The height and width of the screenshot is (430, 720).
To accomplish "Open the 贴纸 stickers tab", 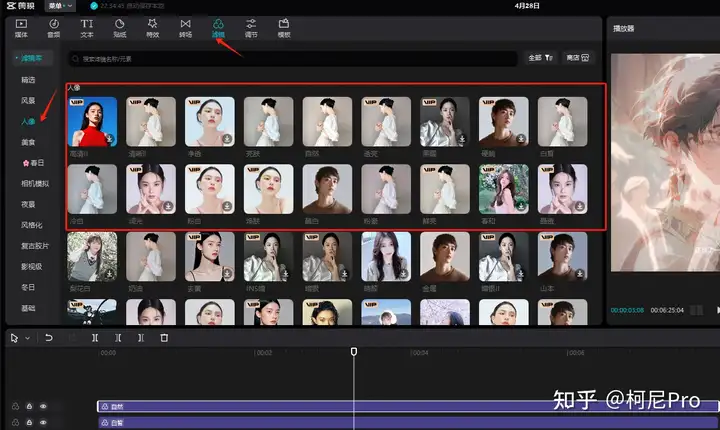I will [119, 28].
